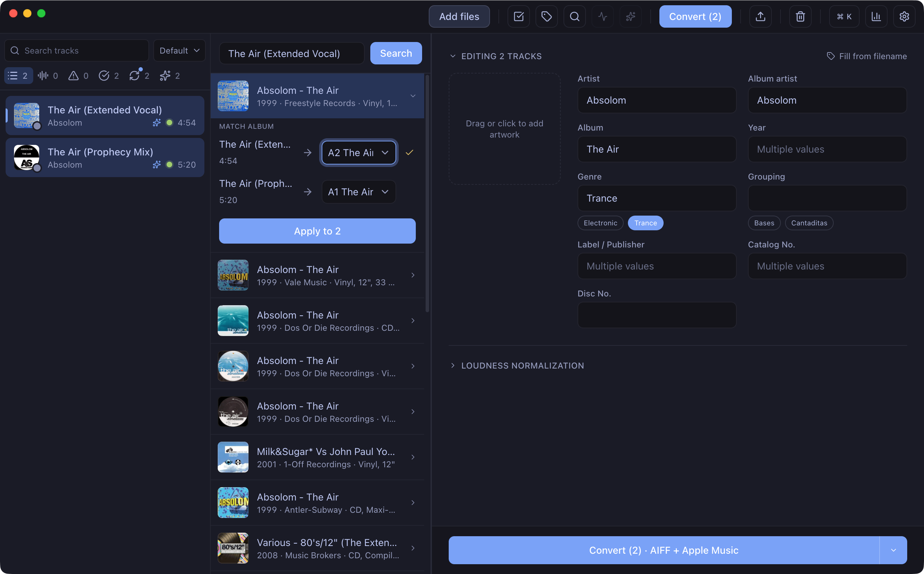924x574 pixels.
Task: Select the sparkles filter tab showing 2
Action: [x=169, y=76]
